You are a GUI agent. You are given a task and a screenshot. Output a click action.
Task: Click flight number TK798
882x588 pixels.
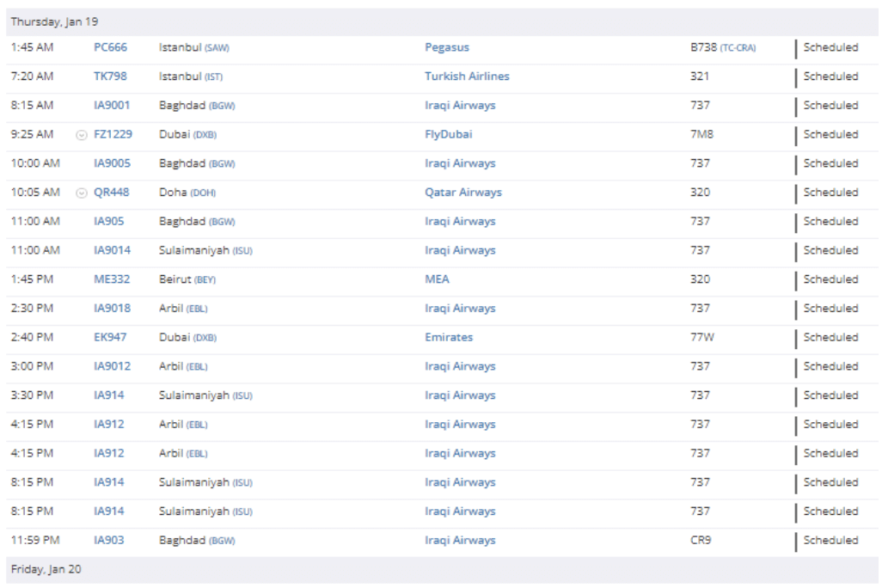pyautogui.click(x=110, y=77)
